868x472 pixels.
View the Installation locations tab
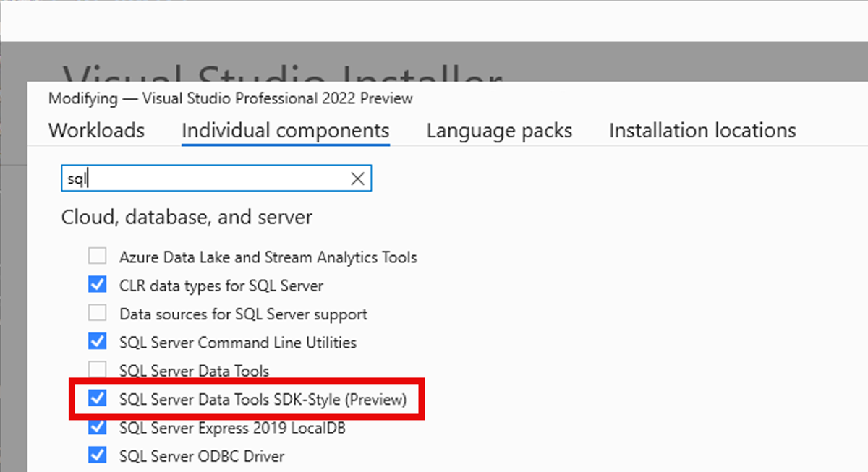coord(701,130)
